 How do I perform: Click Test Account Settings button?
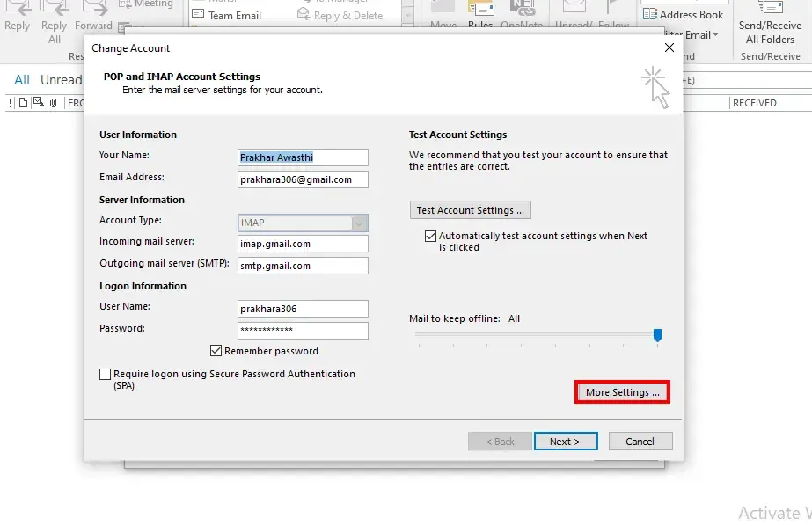pos(470,210)
